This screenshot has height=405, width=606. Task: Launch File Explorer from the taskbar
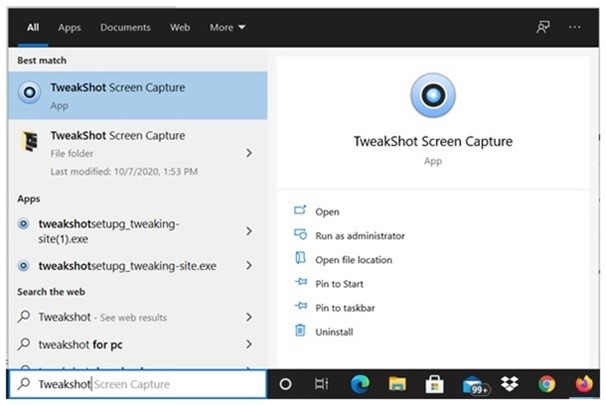397,384
